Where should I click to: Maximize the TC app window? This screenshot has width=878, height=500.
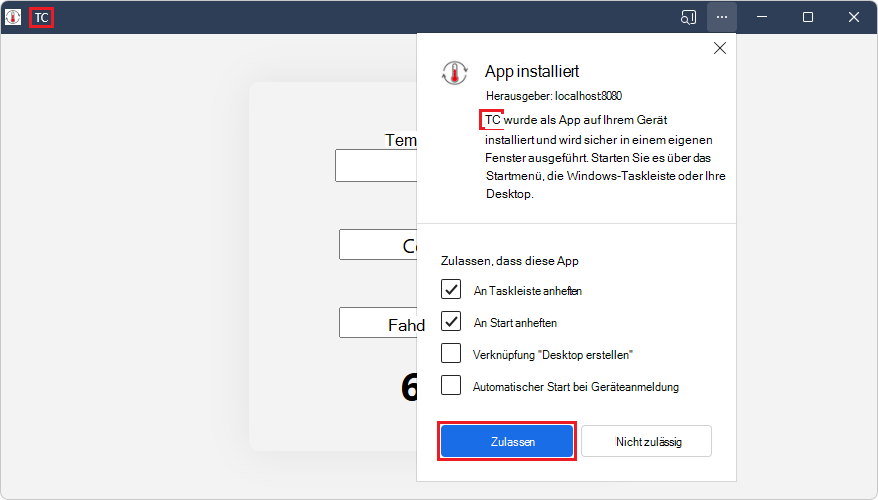click(807, 17)
